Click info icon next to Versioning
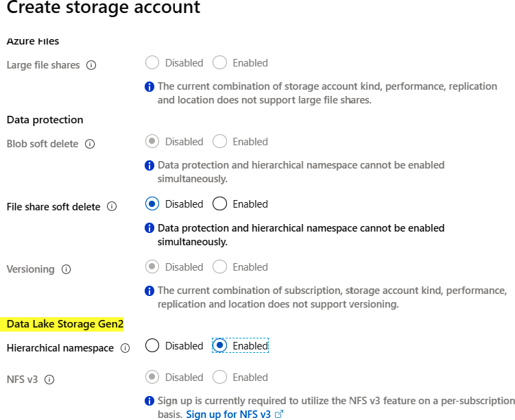The height and width of the screenshot is (420, 515). pos(67,269)
